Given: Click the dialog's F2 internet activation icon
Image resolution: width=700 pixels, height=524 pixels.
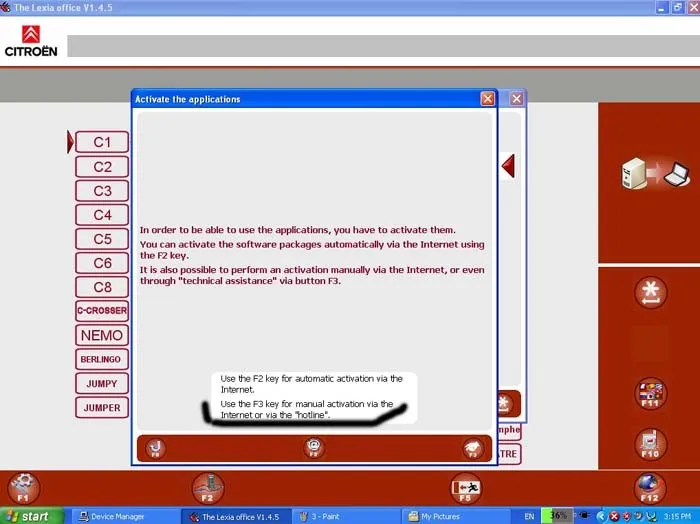Looking at the screenshot, I should point(314,448).
